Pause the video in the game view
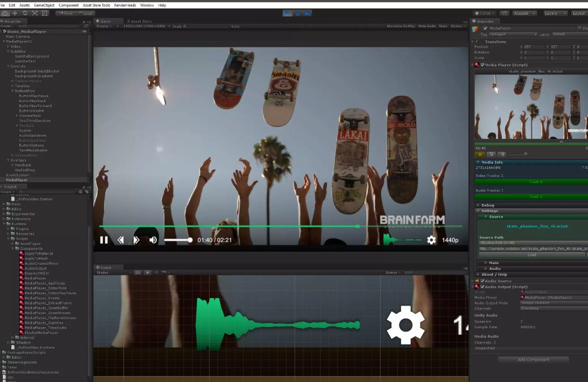Screen dimensions: 588x382 point(104,240)
